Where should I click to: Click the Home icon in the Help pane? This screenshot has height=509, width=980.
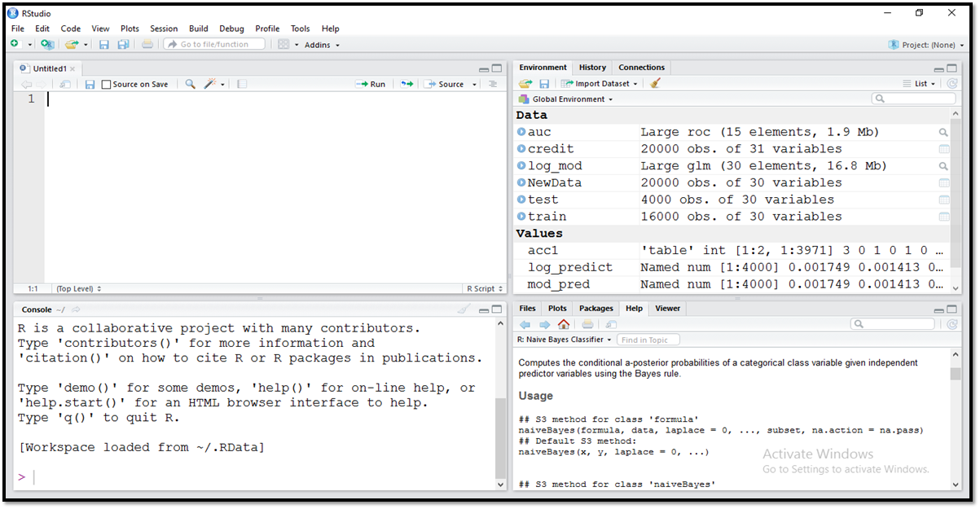tap(564, 323)
